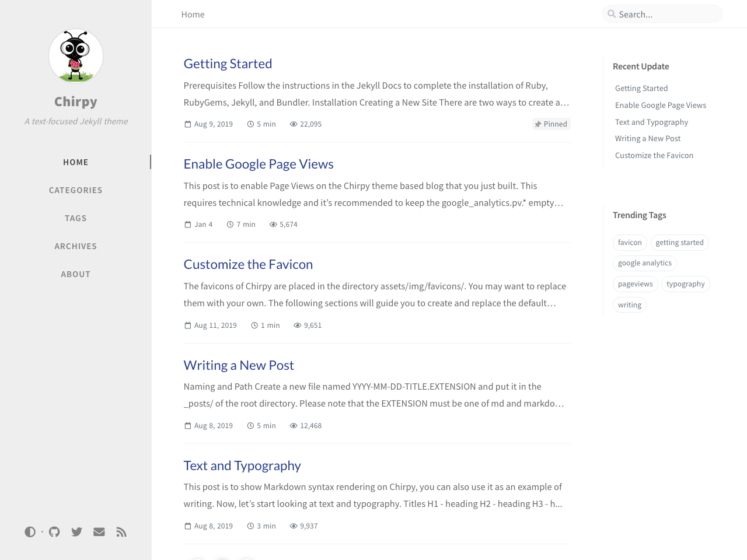Screen dimensions: 747x560
Task: Click the email envelope icon
Action: point(99,532)
